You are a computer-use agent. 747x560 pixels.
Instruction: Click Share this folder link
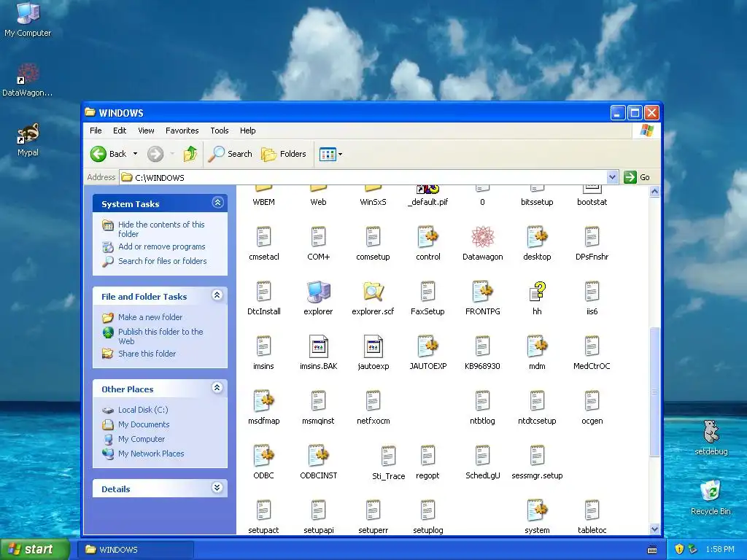(147, 354)
